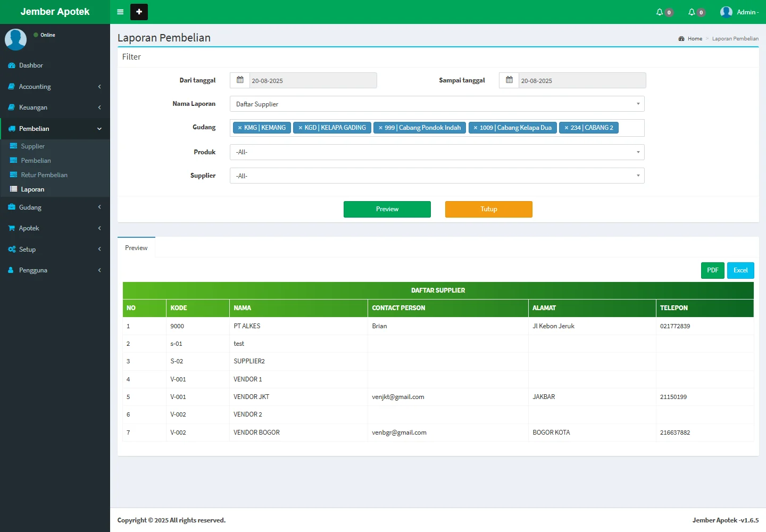The height and width of the screenshot is (532, 766).
Task: Click calendar icon beside Dari tanggal
Action: pos(240,80)
